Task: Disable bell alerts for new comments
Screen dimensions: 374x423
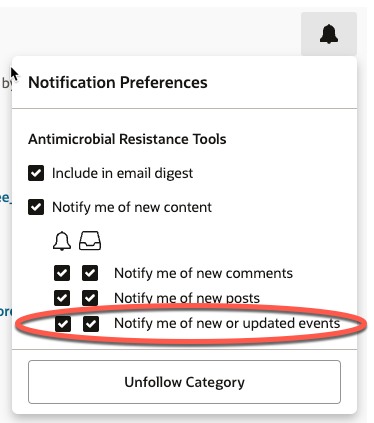Action: click(62, 273)
